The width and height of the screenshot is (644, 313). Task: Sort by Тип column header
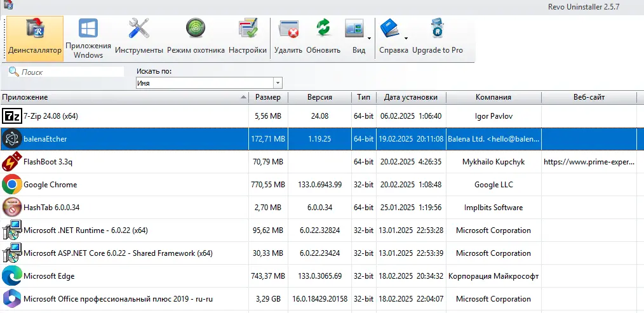(x=363, y=97)
